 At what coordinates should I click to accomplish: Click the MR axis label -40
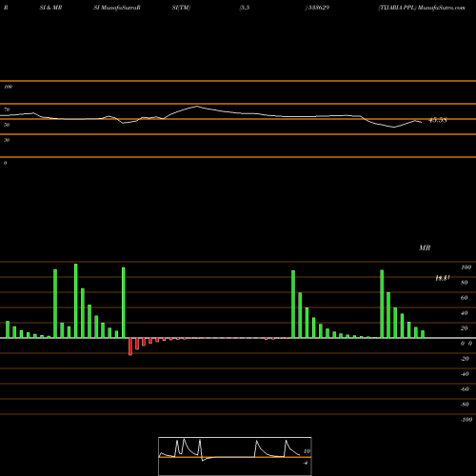465,374
